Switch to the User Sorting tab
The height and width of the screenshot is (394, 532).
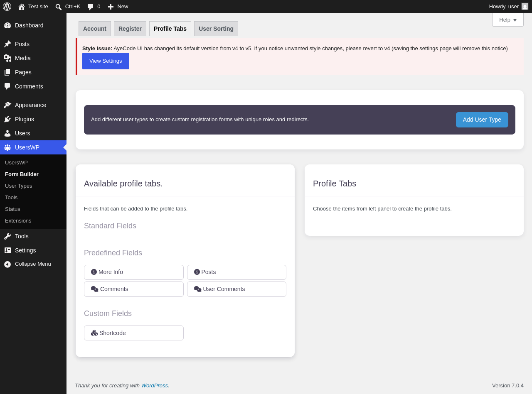point(216,29)
